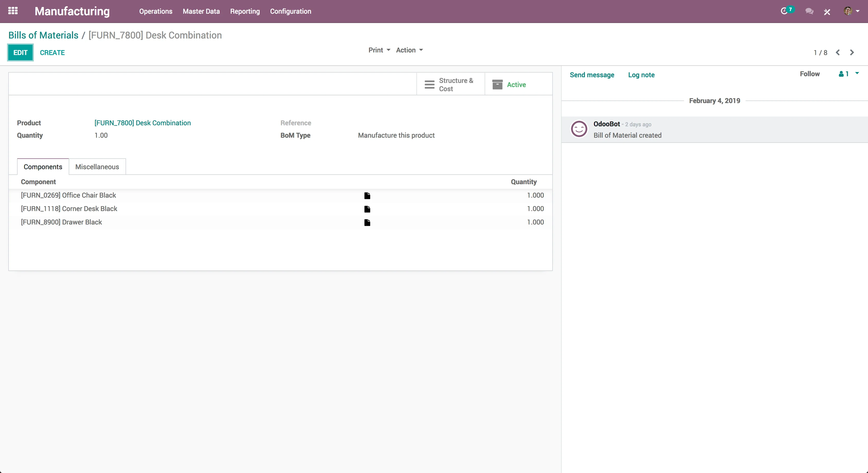Expand the followers dropdown arrow
Viewport: 868px width, 473px height.
click(857, 73)
